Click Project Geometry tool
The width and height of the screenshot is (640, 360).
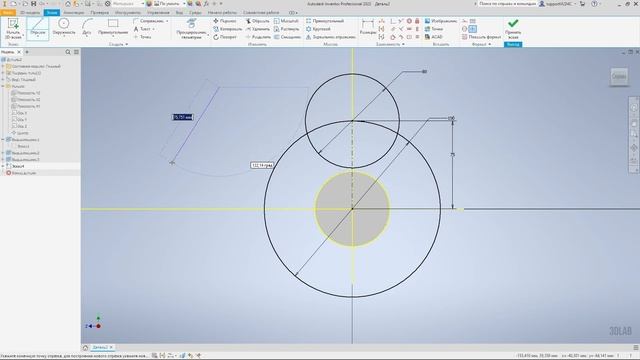pos(191,29)
